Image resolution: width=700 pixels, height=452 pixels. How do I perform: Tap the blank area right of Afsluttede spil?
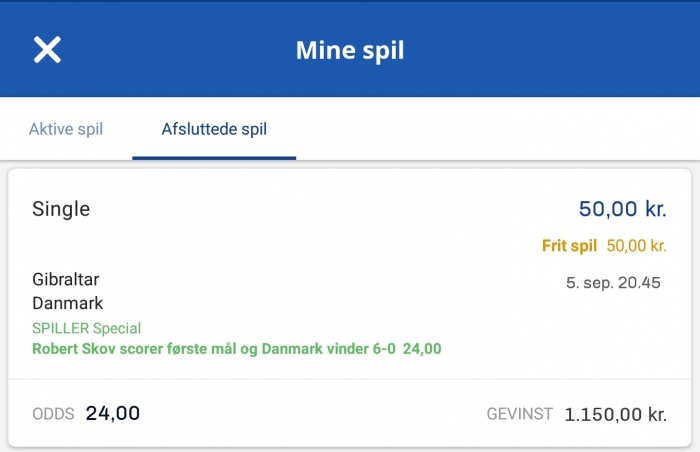coord(500,129)
